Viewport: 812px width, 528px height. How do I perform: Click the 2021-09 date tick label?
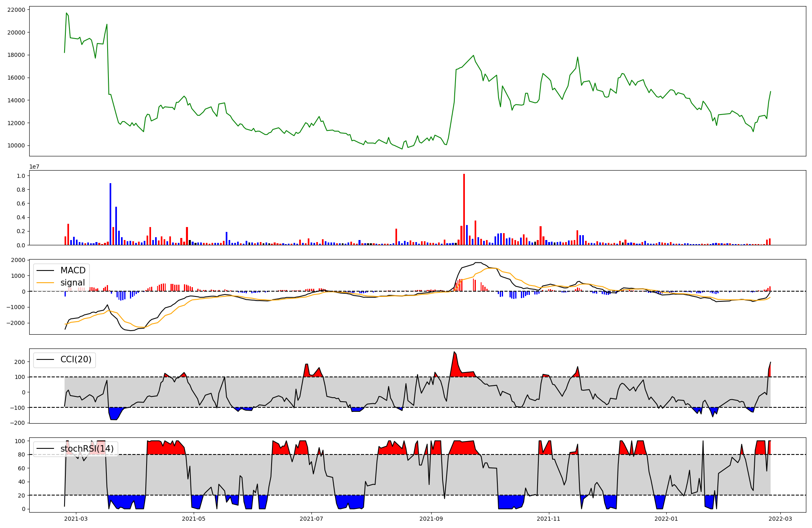[x=431, y=519]
